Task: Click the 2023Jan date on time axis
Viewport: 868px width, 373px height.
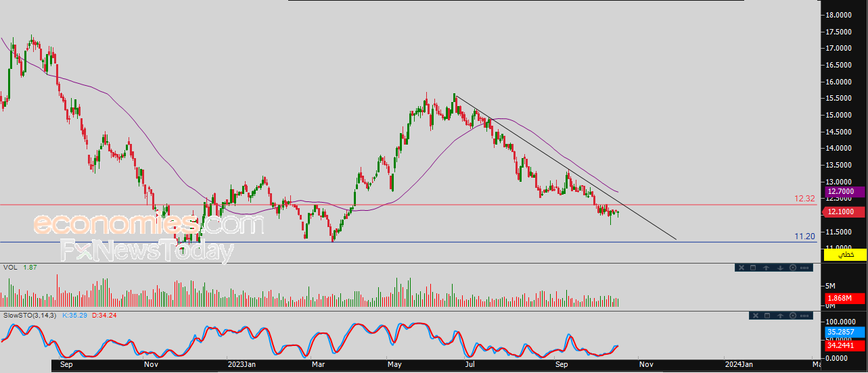Action: pyautogui.click(x=242, y=364)
